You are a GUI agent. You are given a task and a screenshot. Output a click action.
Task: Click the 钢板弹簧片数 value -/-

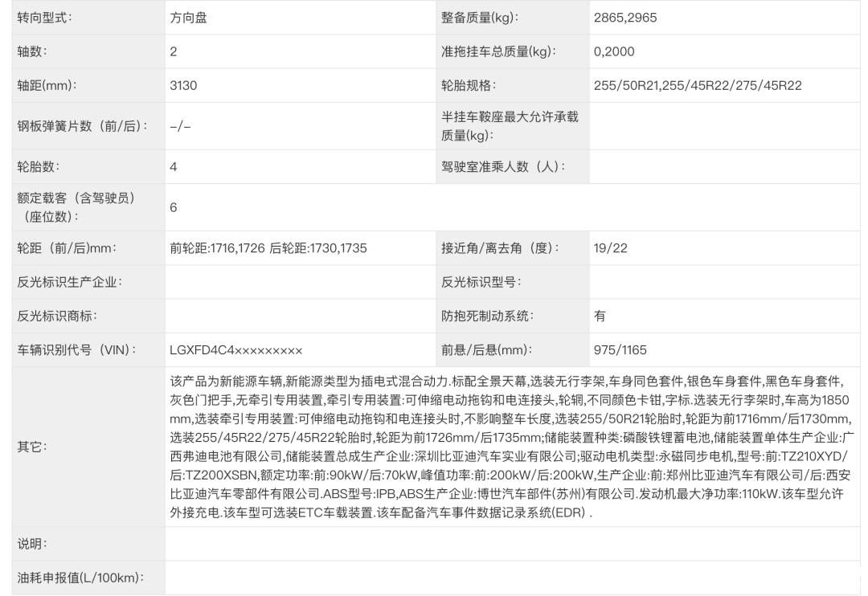click(180, 126)
